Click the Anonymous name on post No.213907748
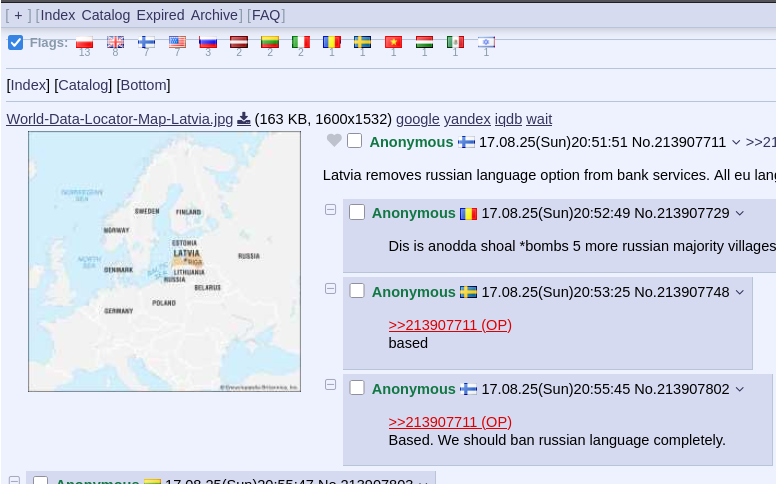Screen dimensions: 776x484 (413, 292)
